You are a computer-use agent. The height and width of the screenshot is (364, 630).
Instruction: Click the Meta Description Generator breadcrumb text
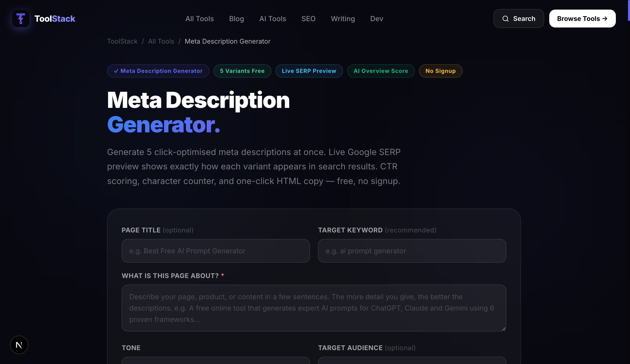pos(227,41)
